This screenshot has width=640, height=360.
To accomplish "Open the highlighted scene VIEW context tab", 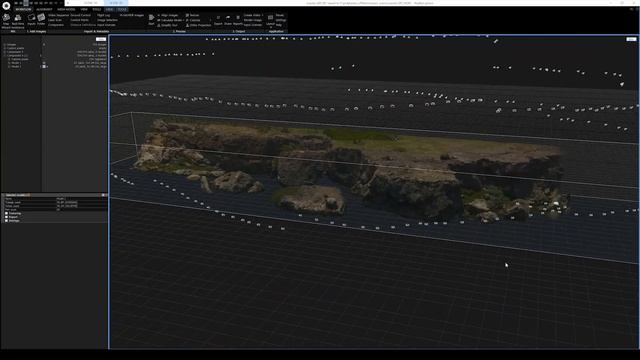I will point(109,9).
